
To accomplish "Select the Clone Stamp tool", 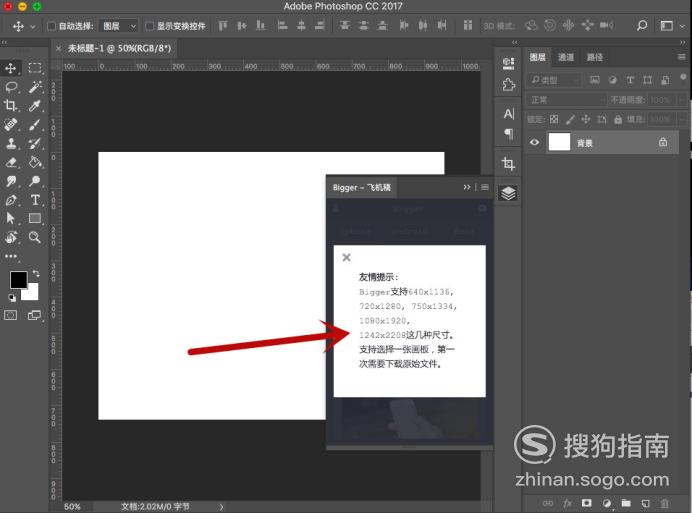I will (11, 143).
